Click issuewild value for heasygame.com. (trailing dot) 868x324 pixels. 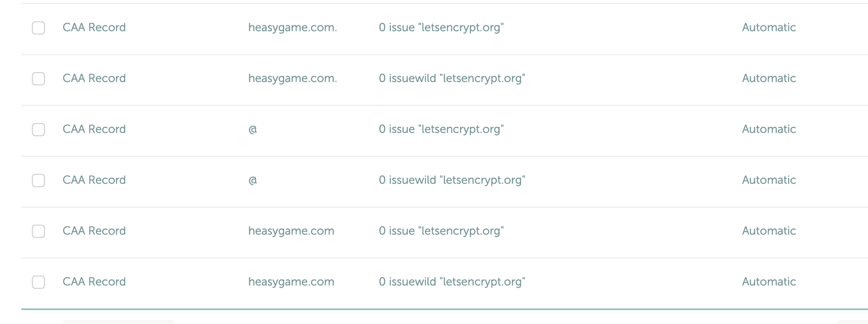(x=451, y=79)
